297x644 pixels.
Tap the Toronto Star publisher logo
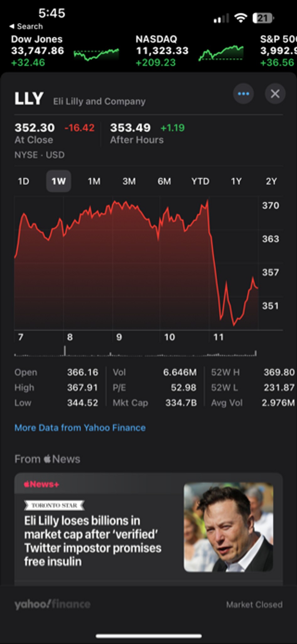(x=54, y=505)
